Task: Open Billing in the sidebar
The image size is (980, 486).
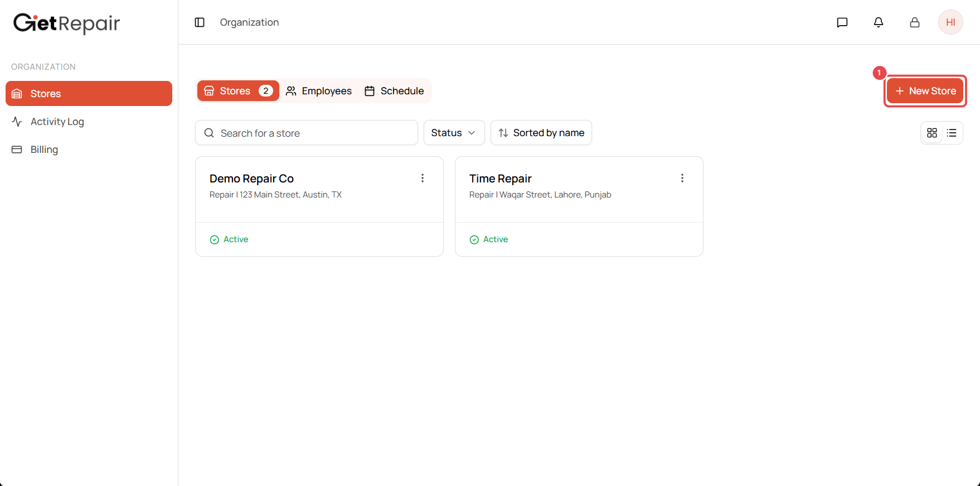Action: click(89, 150)
